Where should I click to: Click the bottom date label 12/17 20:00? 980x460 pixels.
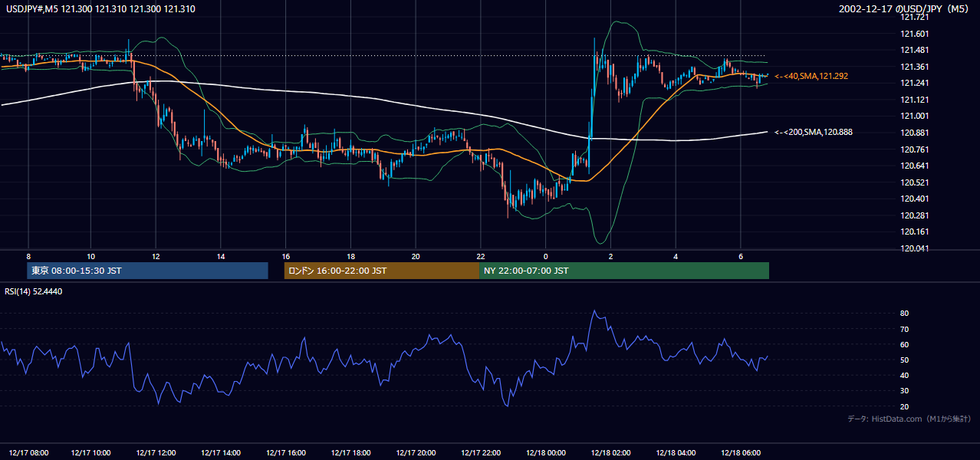pyautogui.click(x=417, y=452)
